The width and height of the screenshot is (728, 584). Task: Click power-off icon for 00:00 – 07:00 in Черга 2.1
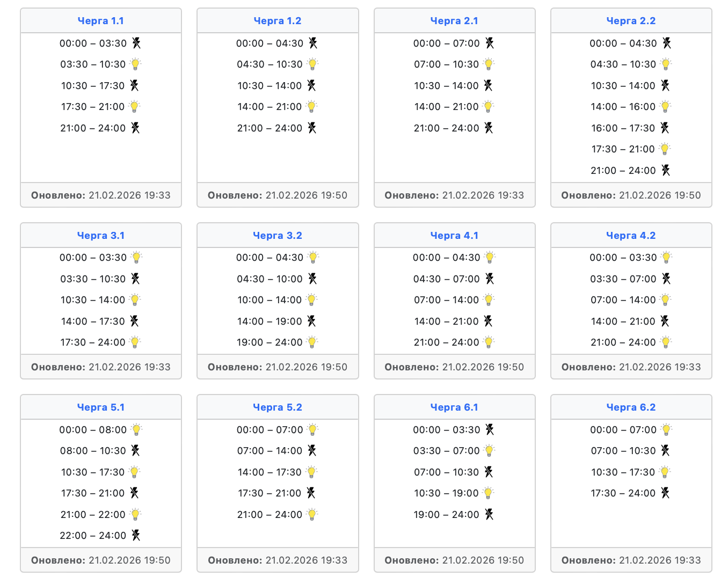[490, 43]
